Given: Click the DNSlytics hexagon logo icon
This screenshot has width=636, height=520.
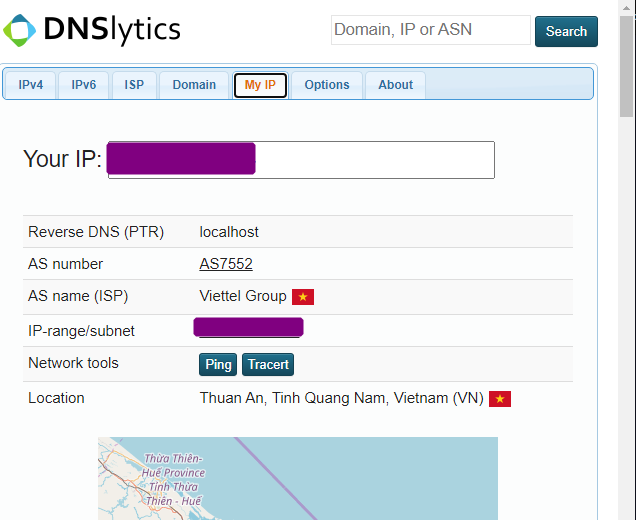Looking at the screenshot, I should point(20,29).
